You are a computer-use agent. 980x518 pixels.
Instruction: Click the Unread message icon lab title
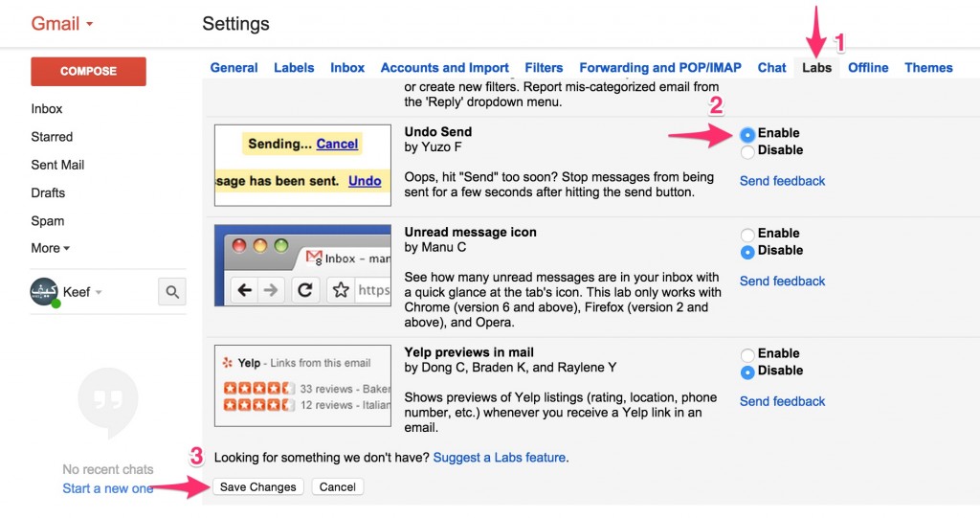(x=470, y=232)
